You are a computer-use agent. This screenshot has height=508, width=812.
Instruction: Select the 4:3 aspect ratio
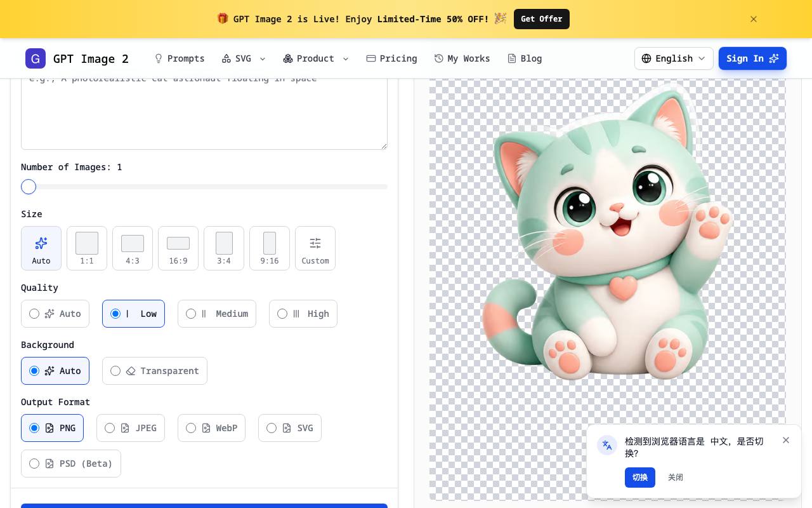[x=133, y=248]
